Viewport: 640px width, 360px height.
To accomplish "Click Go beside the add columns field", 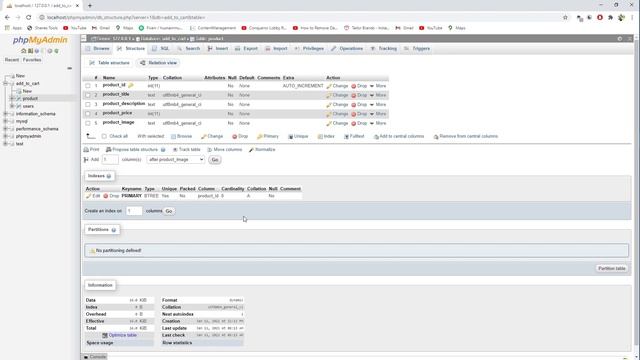I will point(215,160).
